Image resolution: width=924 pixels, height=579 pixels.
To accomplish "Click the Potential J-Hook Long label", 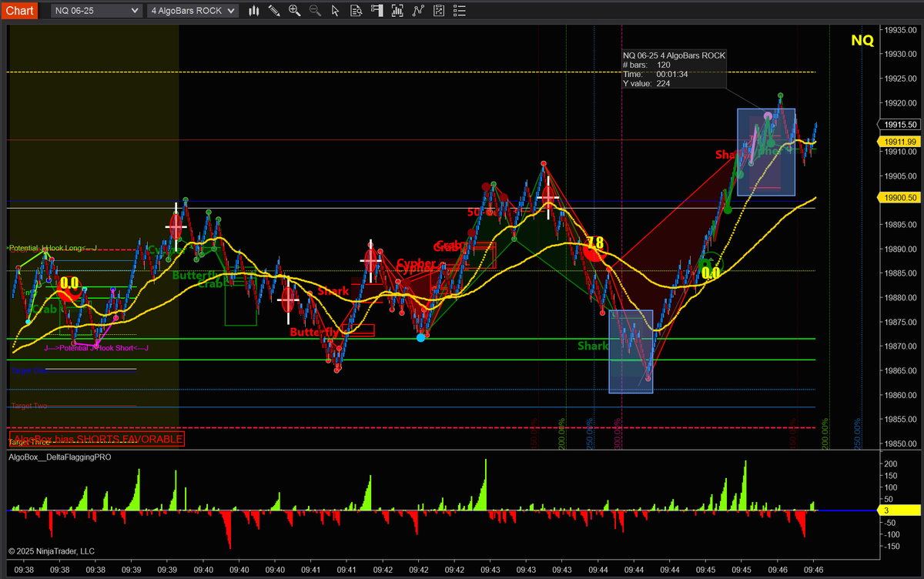I will coord(52,248).
